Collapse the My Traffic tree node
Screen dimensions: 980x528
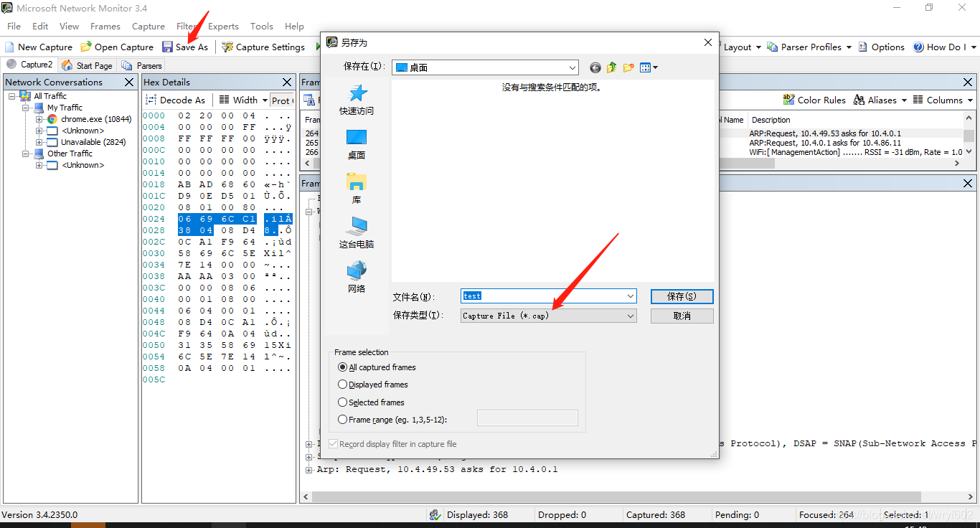(x=26, y=108)
